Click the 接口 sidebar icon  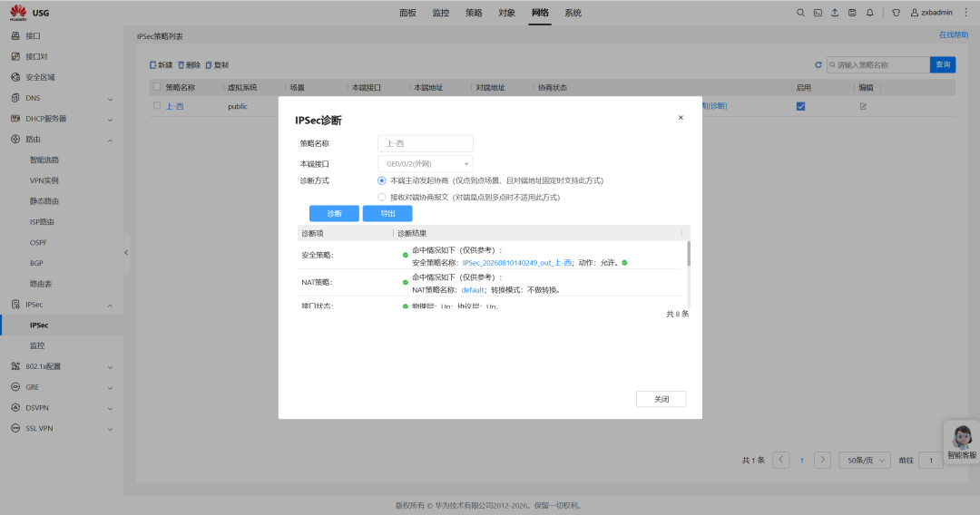coord(15,36)
